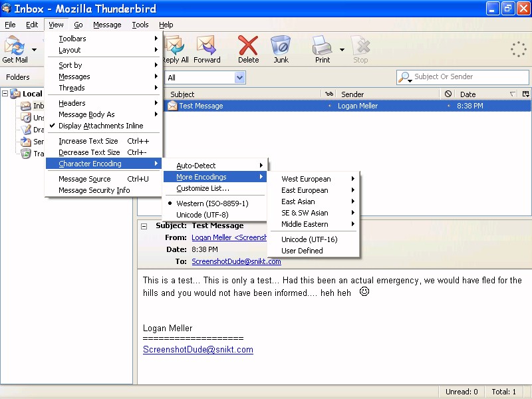Click the Logan Meller From link
The image size is (532, 399).
(x=229, y=237)
